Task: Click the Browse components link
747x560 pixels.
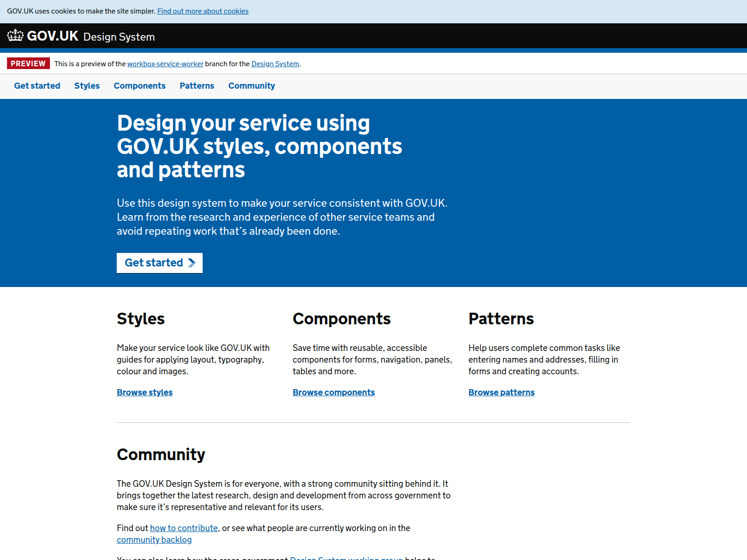Action: coord(334,392)
